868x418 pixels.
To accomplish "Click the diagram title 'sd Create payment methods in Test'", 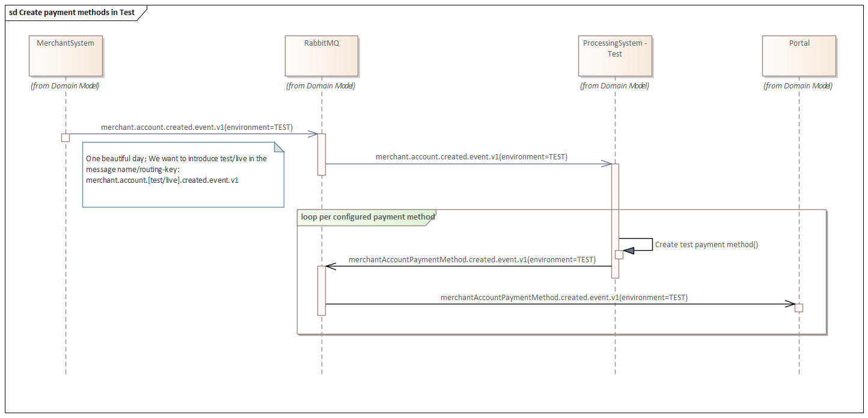I will (x=72, y=13).
